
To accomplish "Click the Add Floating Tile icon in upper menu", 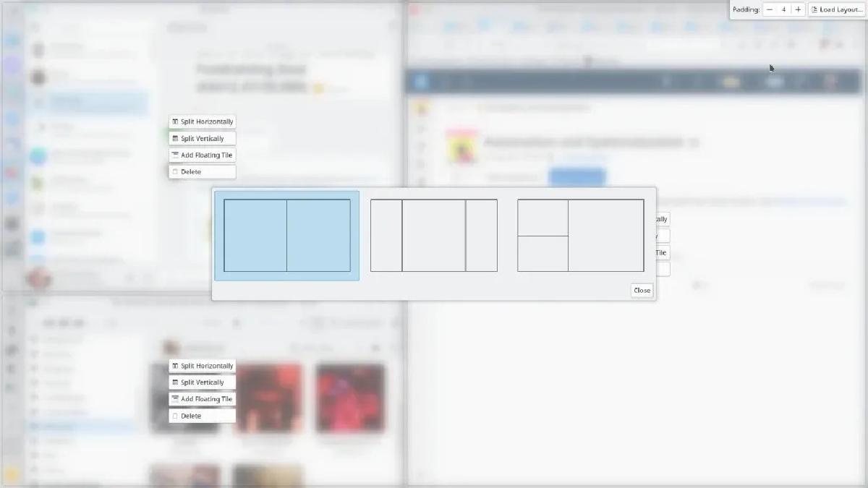I will (175, 155).
